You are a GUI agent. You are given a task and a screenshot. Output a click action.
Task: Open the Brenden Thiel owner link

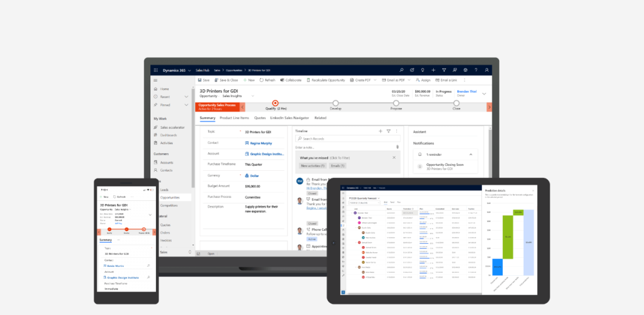tap(467, 92)
